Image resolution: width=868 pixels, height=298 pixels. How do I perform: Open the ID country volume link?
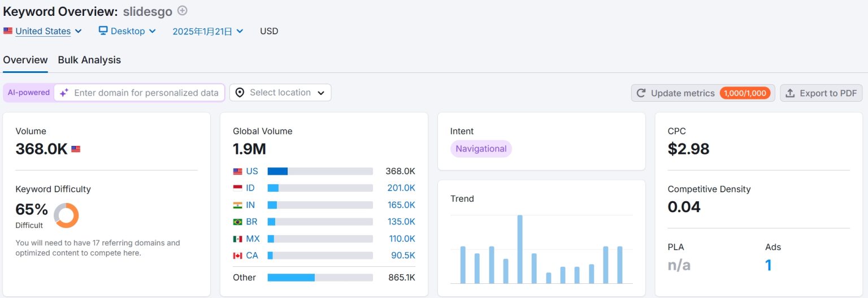click(x=251, y=188)
